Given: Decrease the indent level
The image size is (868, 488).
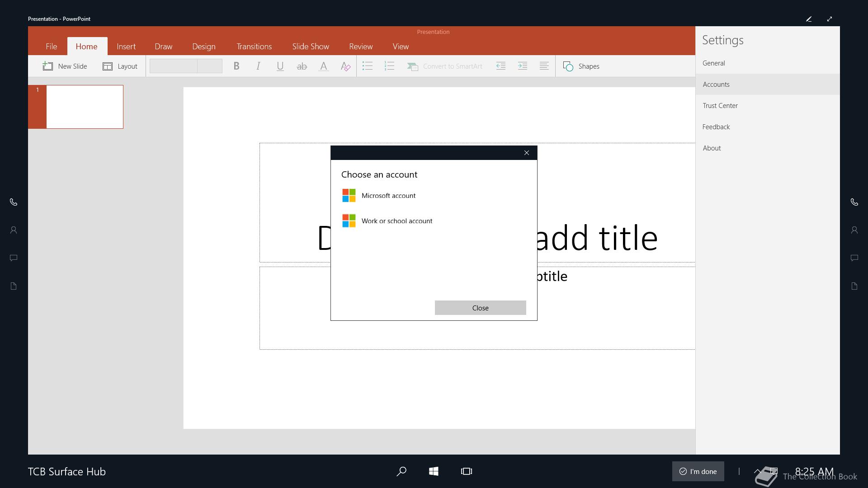Looking at the screenshot, I should pyautogui.click(x=500, y=66).
